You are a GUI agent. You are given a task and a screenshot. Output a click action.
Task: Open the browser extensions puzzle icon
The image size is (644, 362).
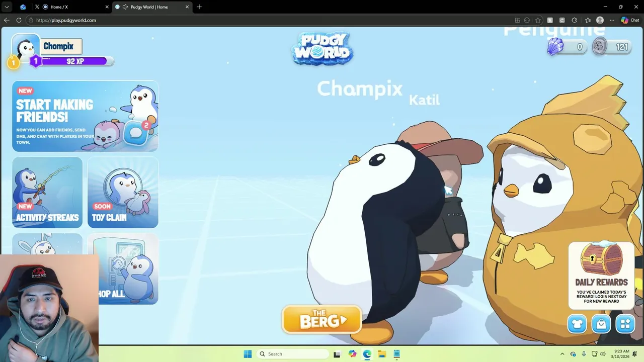[575, 20]
